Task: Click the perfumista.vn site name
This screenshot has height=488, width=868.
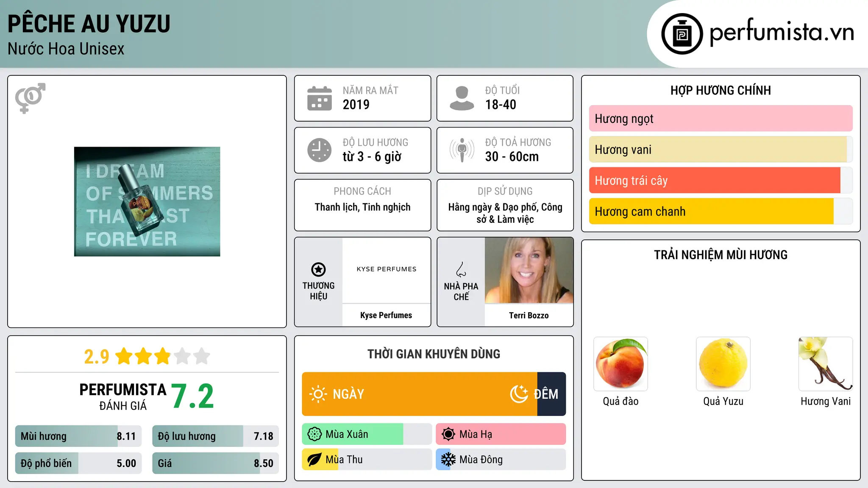Action: (782, 32)
